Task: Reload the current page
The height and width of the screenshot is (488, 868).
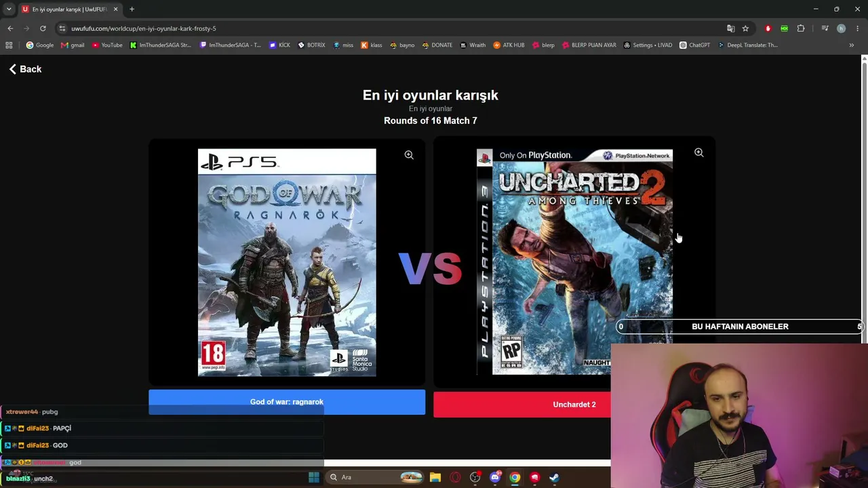Action: (43, 28)
